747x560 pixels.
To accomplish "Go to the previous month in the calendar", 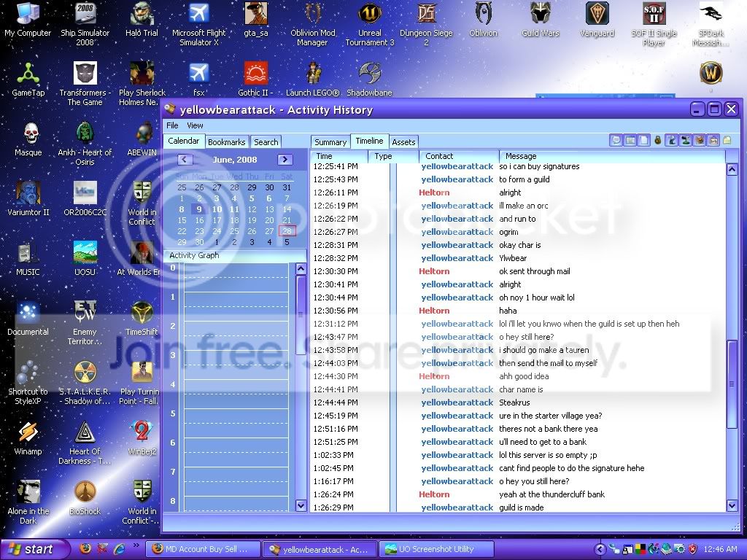I will [185, 160].
